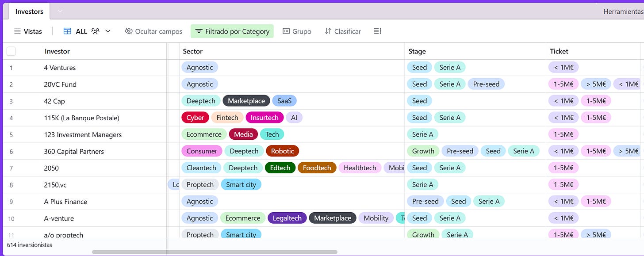The image size is (644, 256).
Task: Click the Edtech tag in 2050 row
Action: [x=280, y=168]
